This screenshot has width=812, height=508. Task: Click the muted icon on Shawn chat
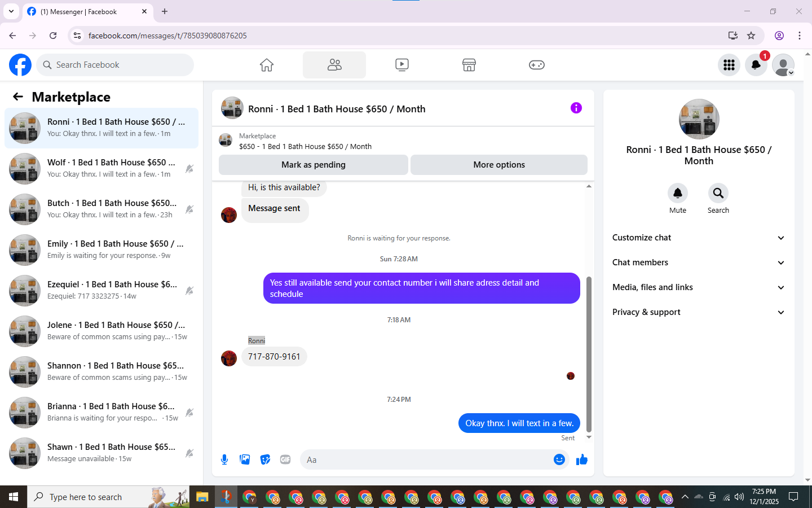189,453
